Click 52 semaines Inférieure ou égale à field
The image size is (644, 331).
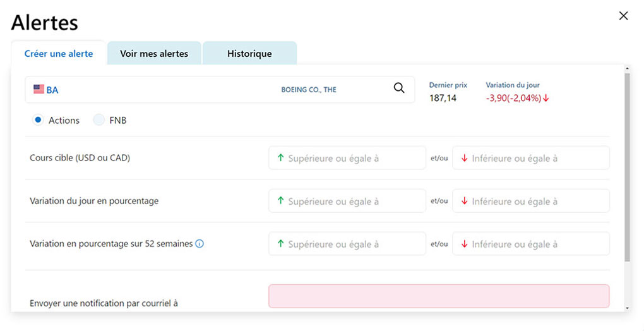click(x=530, y=244)
